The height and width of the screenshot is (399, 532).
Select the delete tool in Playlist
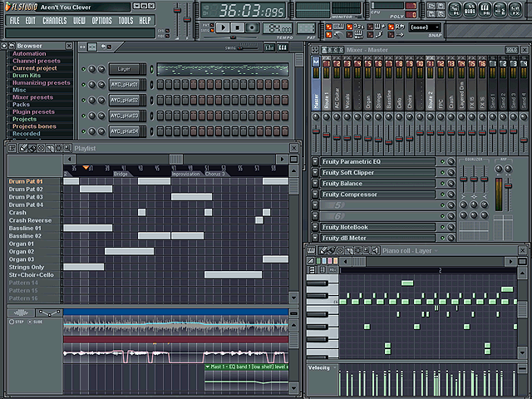click(41, 148)
